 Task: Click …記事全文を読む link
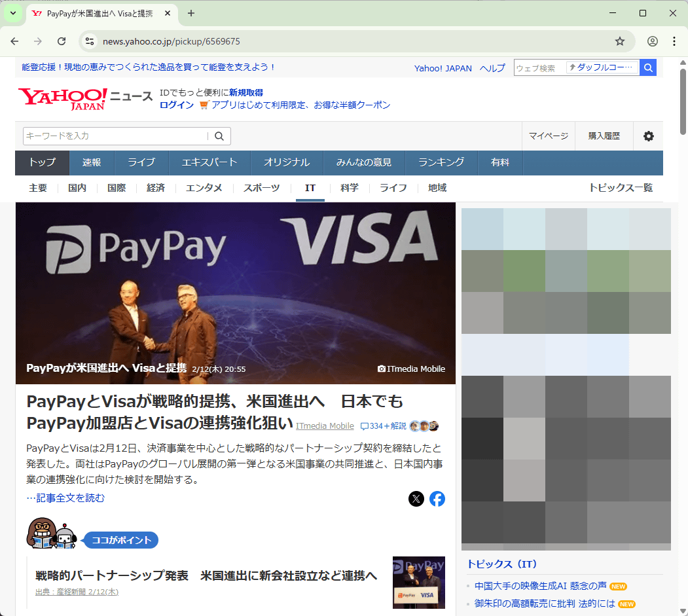pos(65,498)
